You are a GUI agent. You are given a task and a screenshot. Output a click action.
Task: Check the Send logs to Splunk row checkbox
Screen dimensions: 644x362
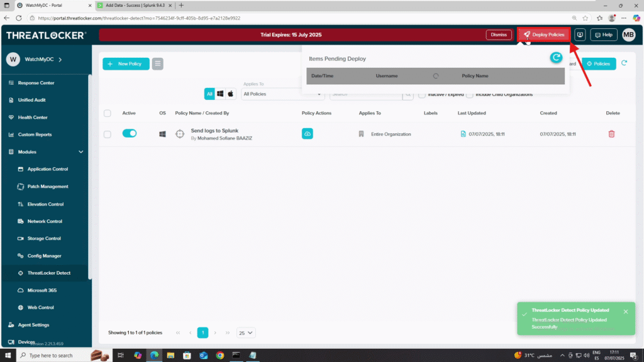[x=107, y=134]
